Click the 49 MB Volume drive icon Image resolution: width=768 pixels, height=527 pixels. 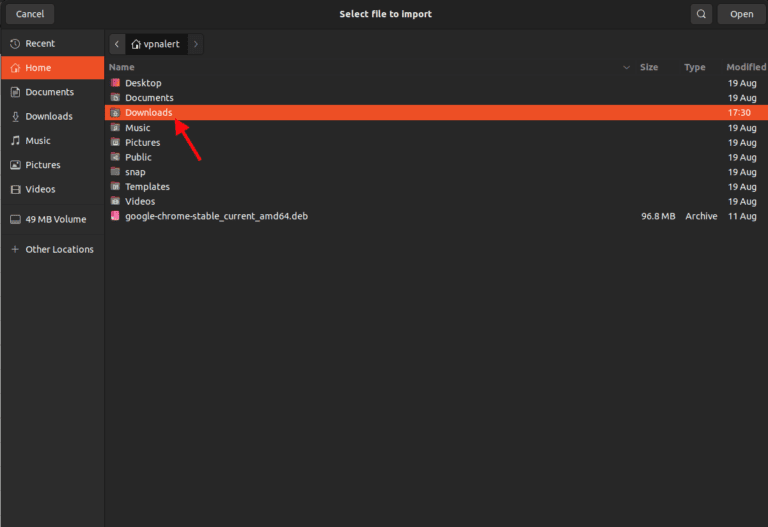click(x=15, y=219)
